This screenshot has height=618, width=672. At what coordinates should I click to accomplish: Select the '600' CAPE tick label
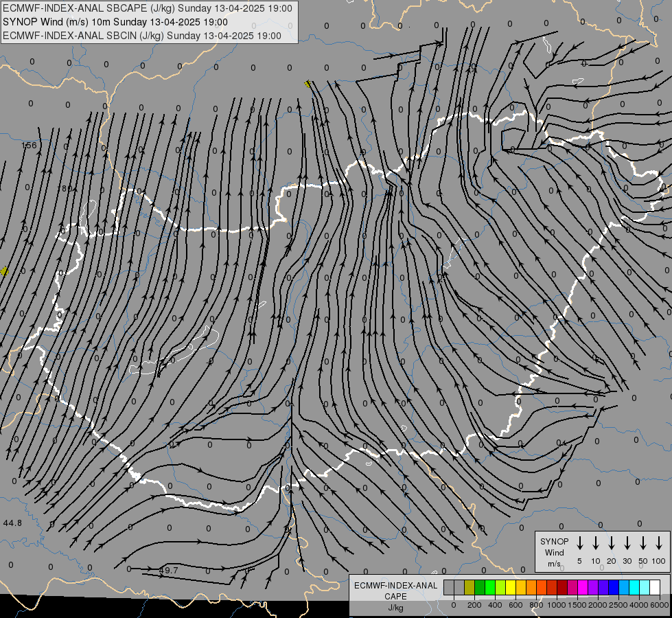tap(515, 605)
